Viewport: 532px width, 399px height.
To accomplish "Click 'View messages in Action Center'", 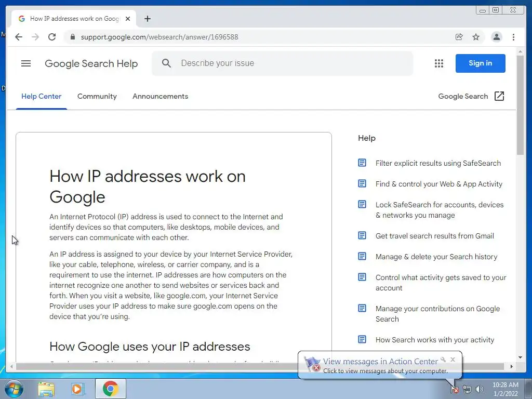I will point(380,362).
